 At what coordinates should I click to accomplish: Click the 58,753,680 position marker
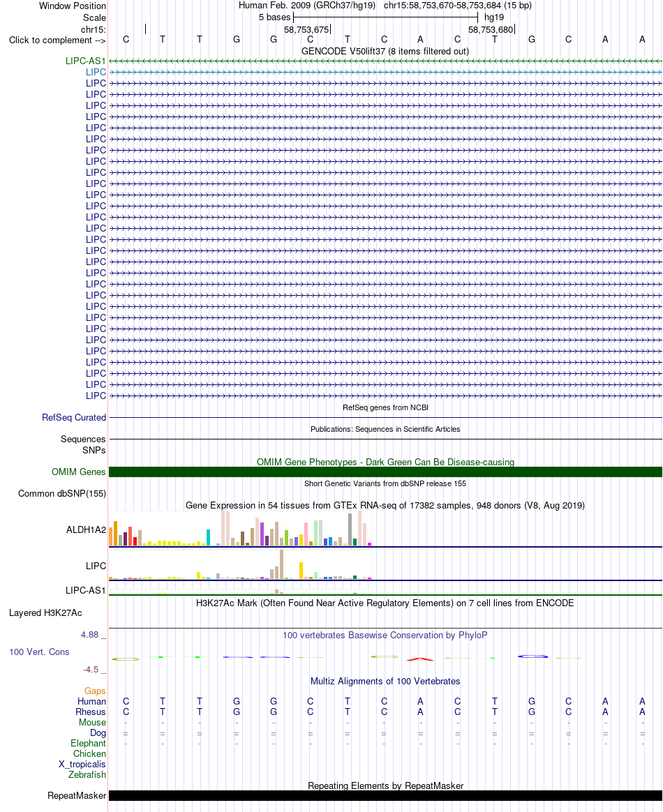(x=491, y=29)
